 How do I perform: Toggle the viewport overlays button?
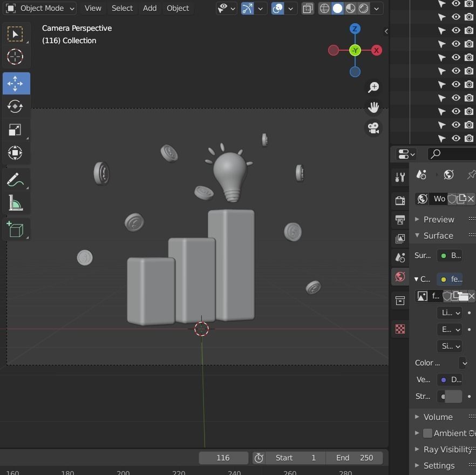[x=277, y=9]
